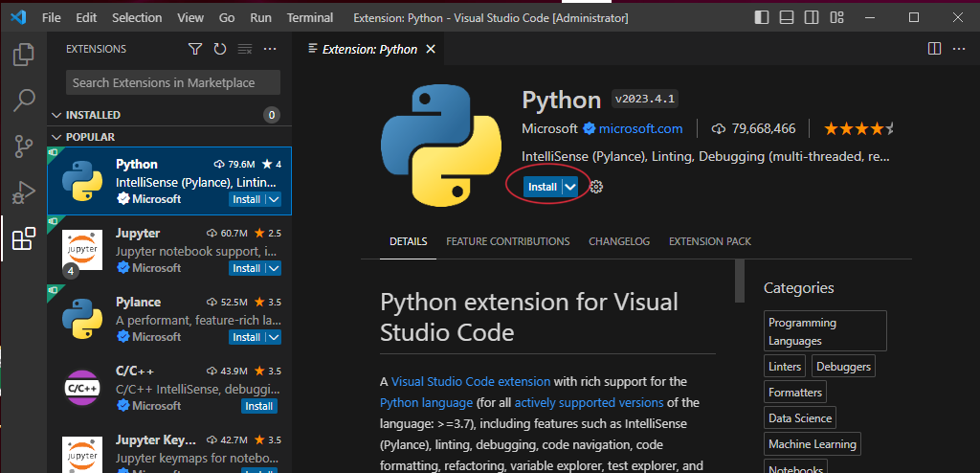
Task: Select the Extensions view icon
Action: click(23, 238)
